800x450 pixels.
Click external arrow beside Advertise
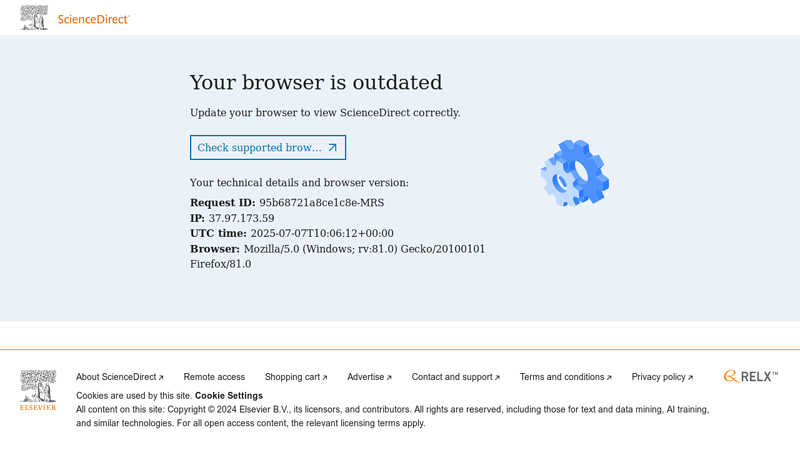click(x=389, y=378)
